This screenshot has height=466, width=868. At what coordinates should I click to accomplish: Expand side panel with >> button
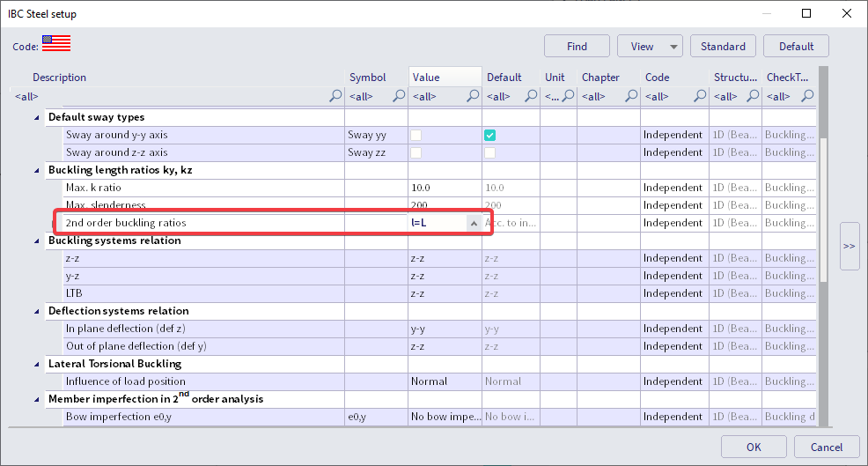850,246
